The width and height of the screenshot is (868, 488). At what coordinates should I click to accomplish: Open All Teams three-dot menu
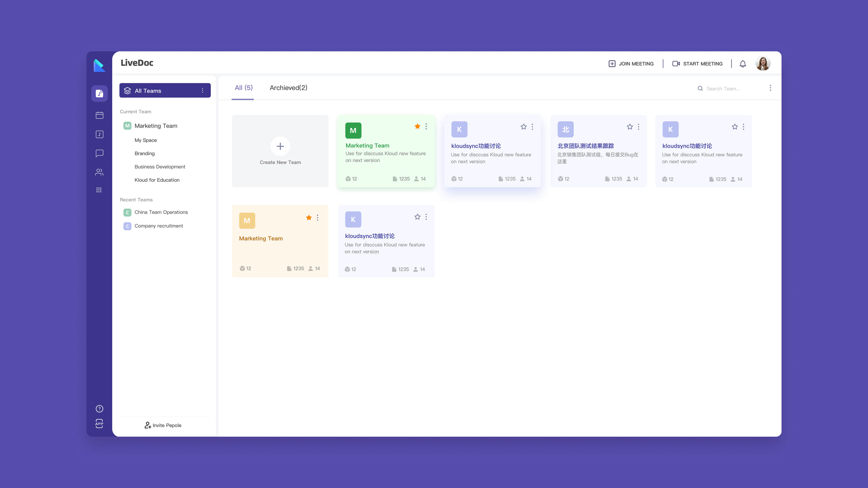point(202,90)
